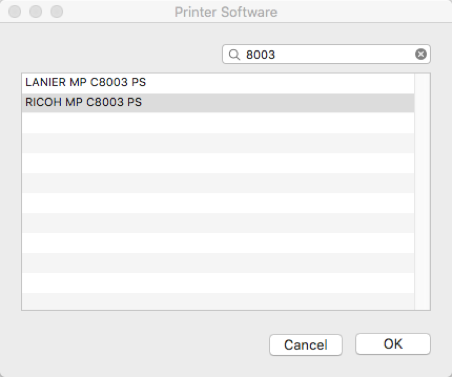The width and height of the screenshot is (452, 377).
Task: Click the top of the list scrollbar
Action: pos(422,78)
